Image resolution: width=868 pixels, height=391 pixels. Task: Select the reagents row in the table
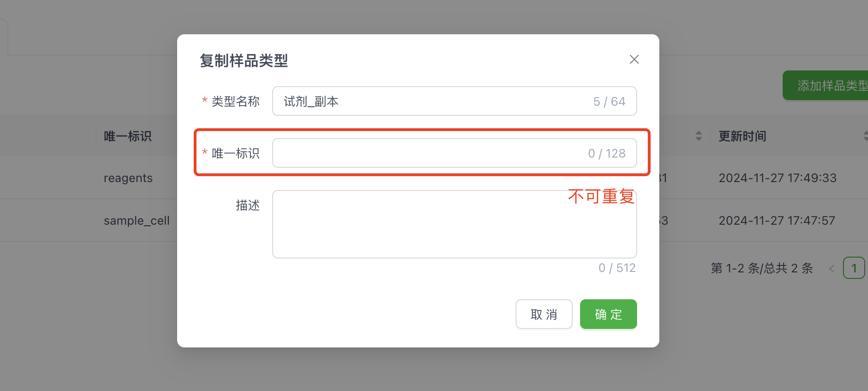click(128, 177)
